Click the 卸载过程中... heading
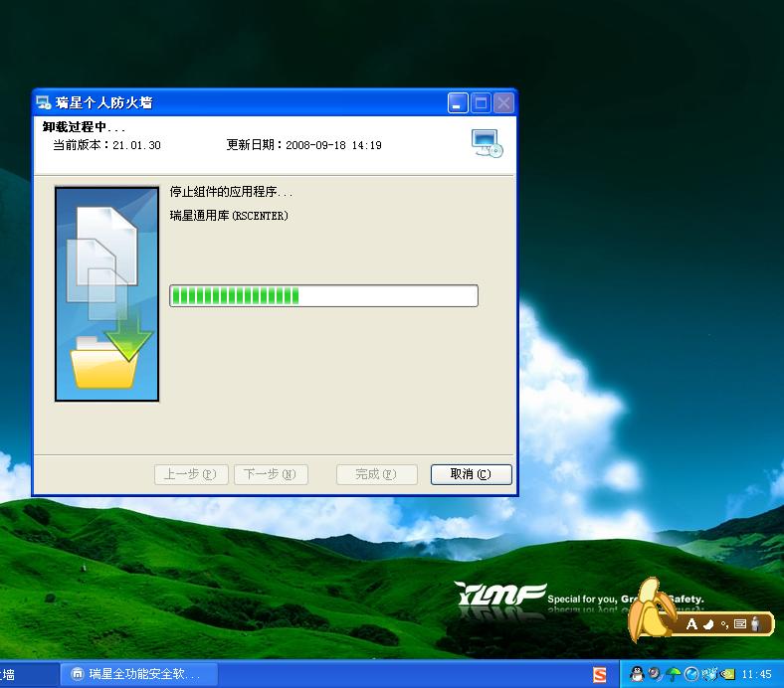784x688 pixels. click(84, 127)
